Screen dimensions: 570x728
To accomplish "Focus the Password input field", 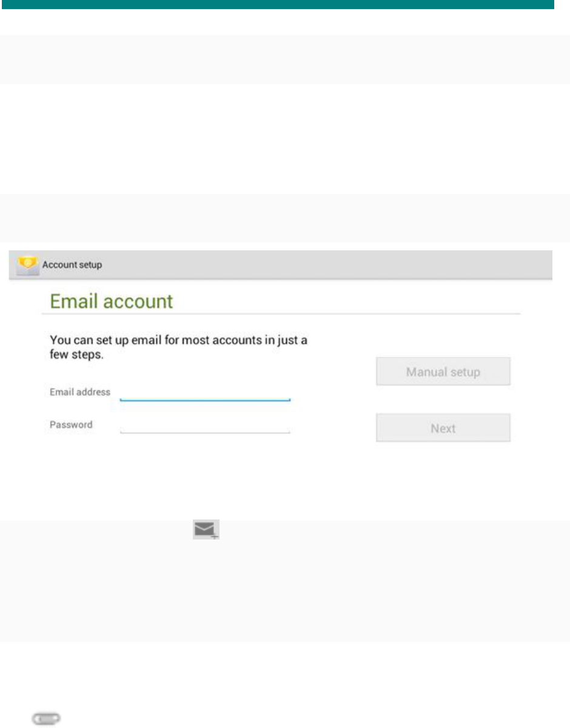I will point(205,426).
